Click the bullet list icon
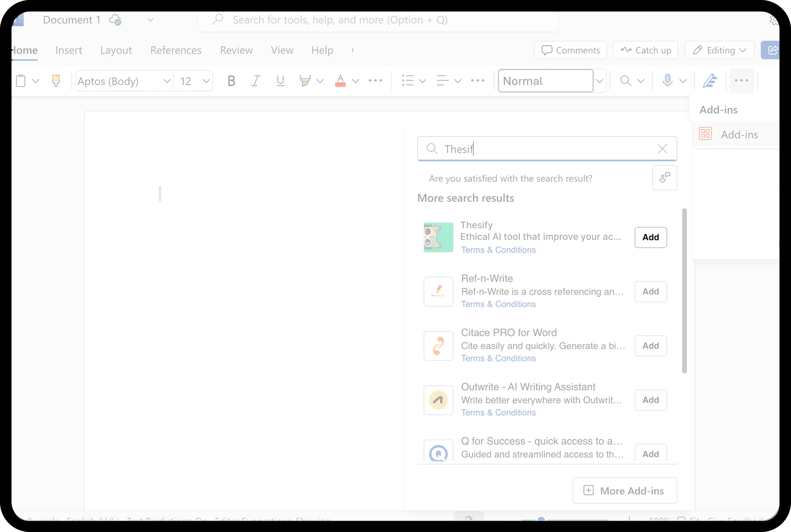 [408, 81]
